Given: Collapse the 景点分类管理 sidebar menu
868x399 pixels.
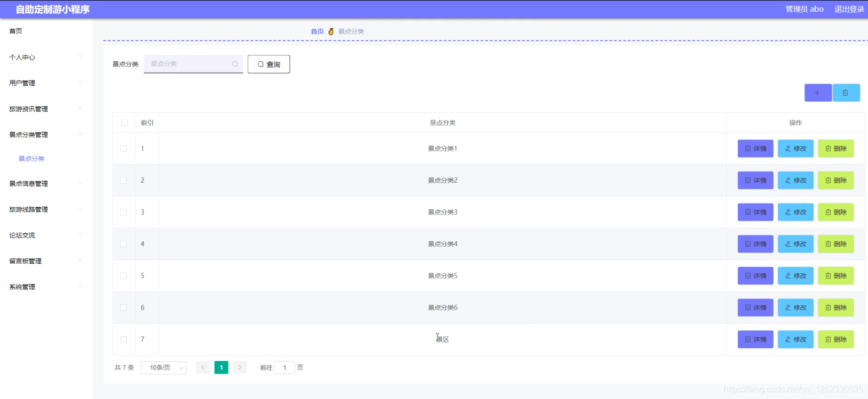Looking at the screenshot, I should 46,135.
